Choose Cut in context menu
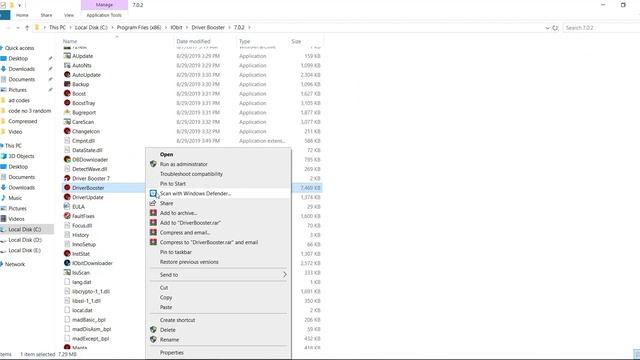640x360 pixels. tap(164, 288)
